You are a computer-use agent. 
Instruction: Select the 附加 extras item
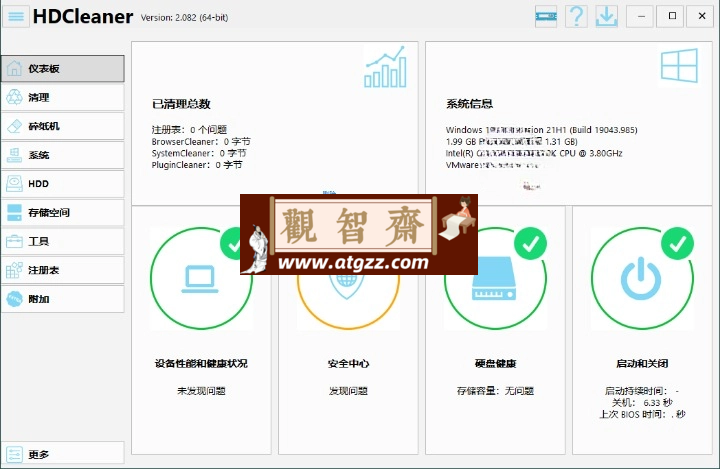coord(63,299)
